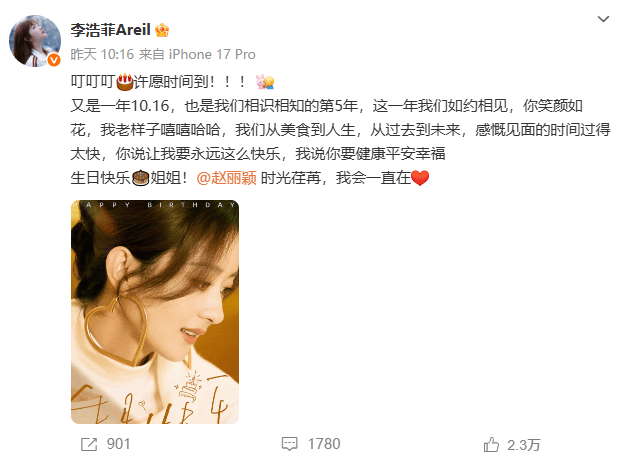Screen dimensions: 623x461
Task: Click the iPhone 17 Pro source link
Action: (x=212, y=54)
